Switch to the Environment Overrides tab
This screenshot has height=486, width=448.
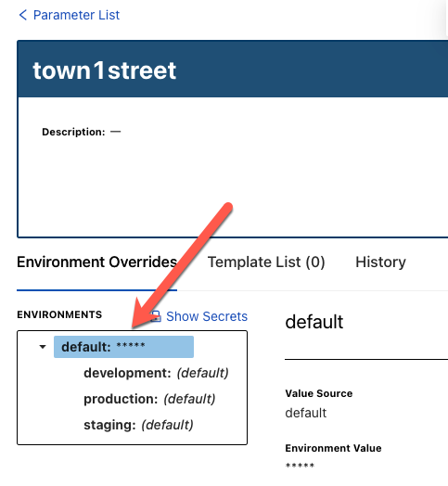96,262
